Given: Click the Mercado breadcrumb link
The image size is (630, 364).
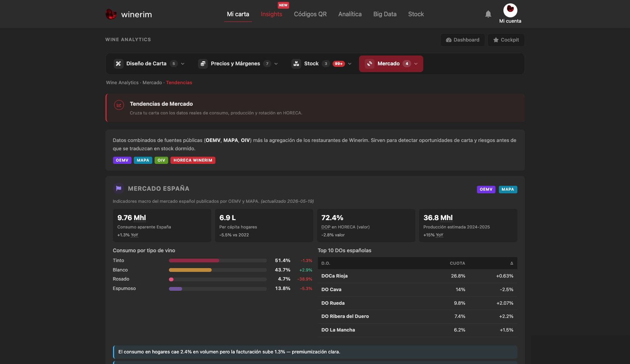Looking at the screenshot, I should tap(152, 83).
